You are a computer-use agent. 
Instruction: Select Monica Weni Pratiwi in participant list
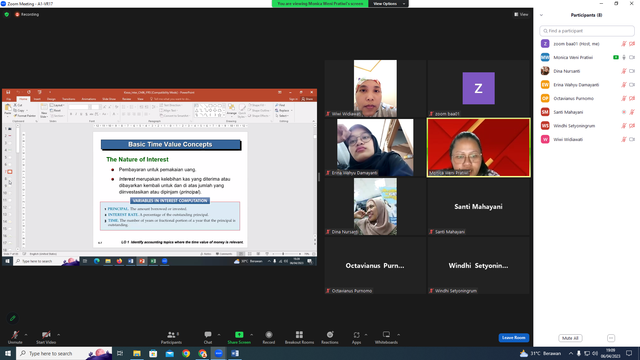587,58
